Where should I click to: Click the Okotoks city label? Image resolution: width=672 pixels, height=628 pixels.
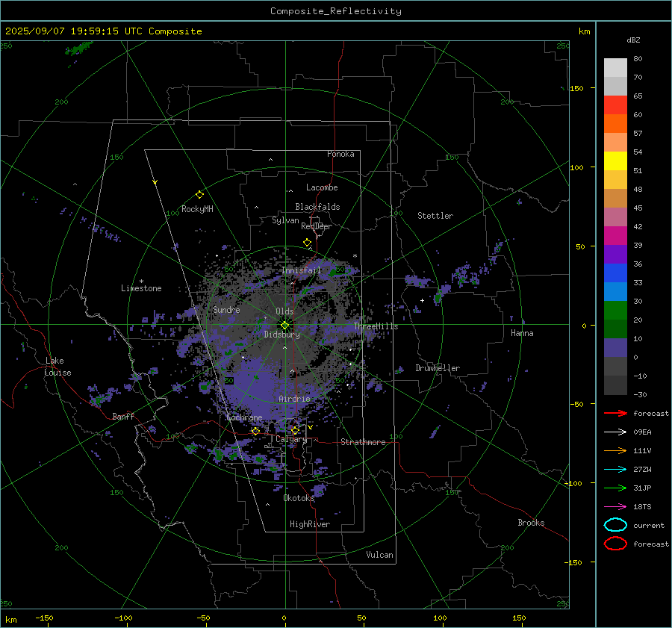(299, 498)
